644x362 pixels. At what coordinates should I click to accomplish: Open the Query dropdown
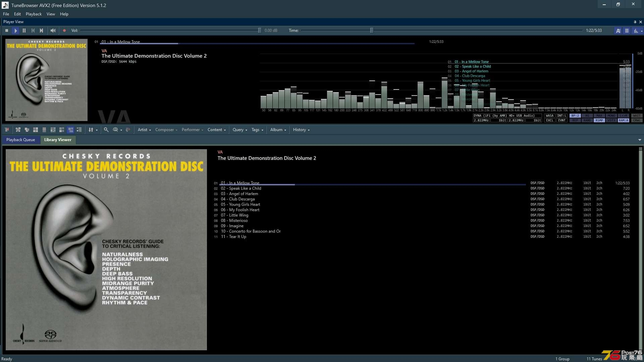[x=240, y=130]
